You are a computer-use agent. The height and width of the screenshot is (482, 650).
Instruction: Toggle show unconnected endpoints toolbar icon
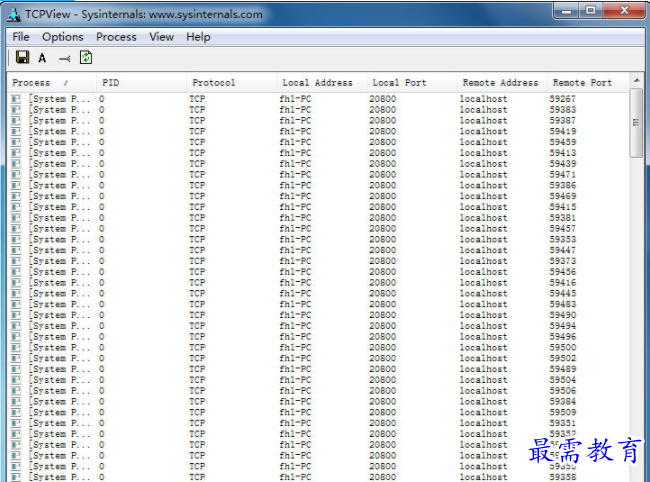click(x=64, y=59)
